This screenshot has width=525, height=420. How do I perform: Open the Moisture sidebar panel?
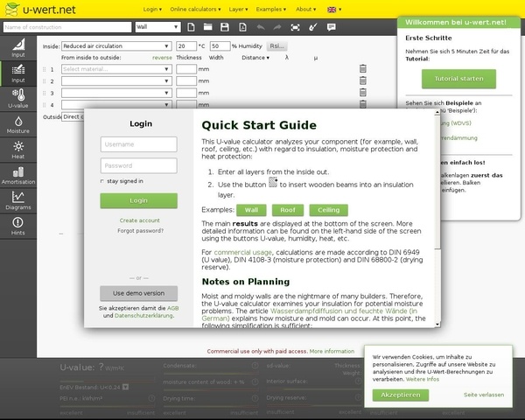point(17,124)
